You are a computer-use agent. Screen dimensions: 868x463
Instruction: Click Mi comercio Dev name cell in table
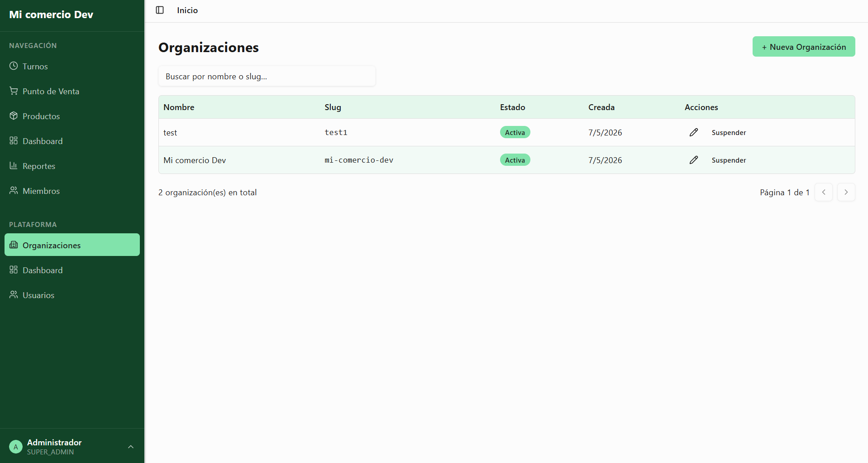click(x=195, y=160)
